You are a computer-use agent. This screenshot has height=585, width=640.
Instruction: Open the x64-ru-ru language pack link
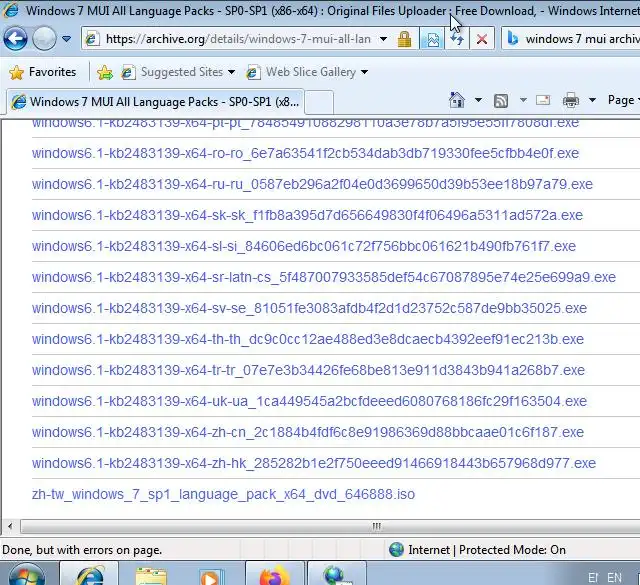tap(312, 184)
